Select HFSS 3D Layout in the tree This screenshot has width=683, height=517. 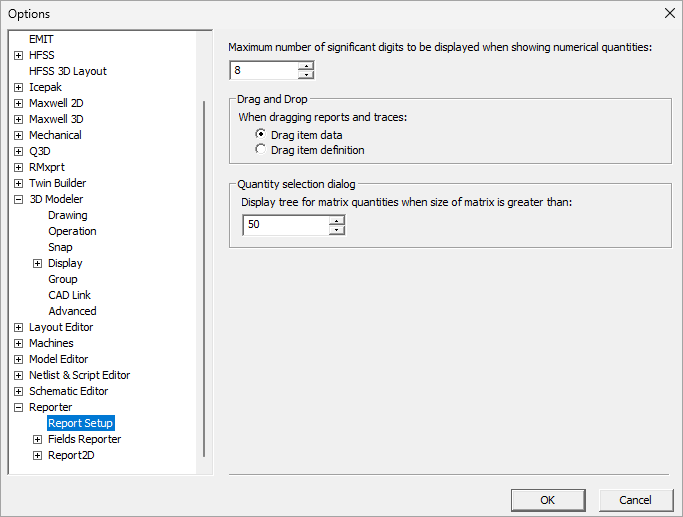click(68, 71)
